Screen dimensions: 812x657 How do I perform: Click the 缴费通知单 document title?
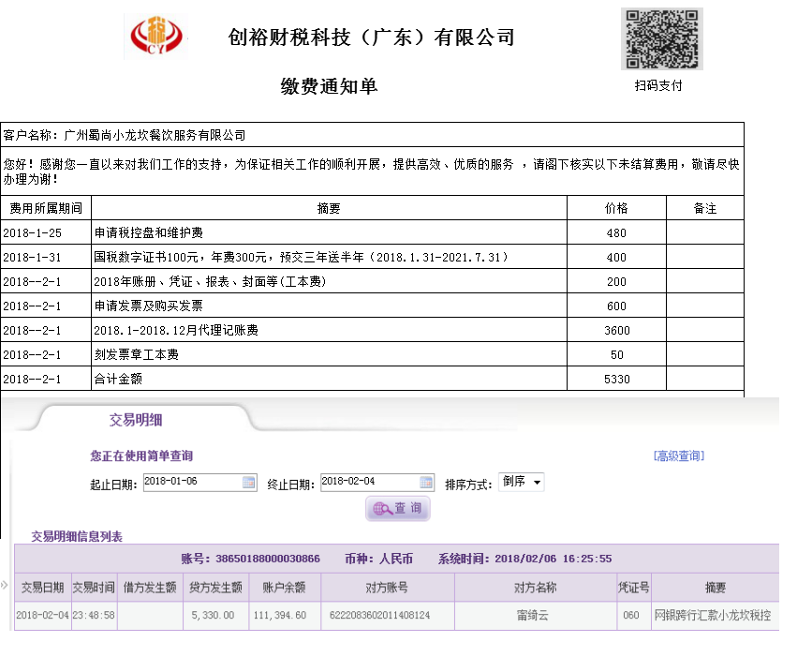coord(330,86)
